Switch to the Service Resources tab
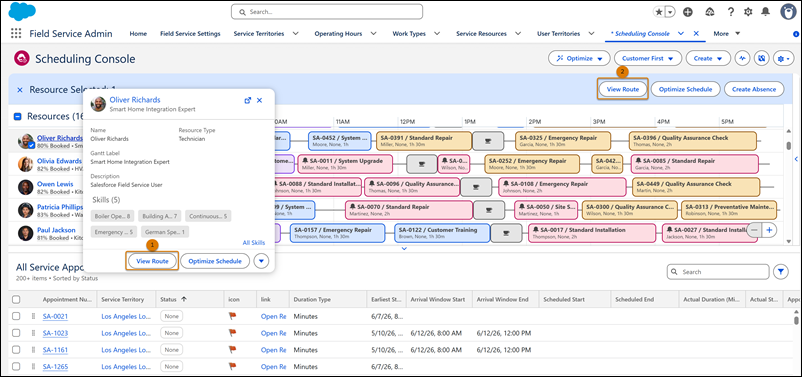Viewport: 802px width, 377px height. pos(481,34)
